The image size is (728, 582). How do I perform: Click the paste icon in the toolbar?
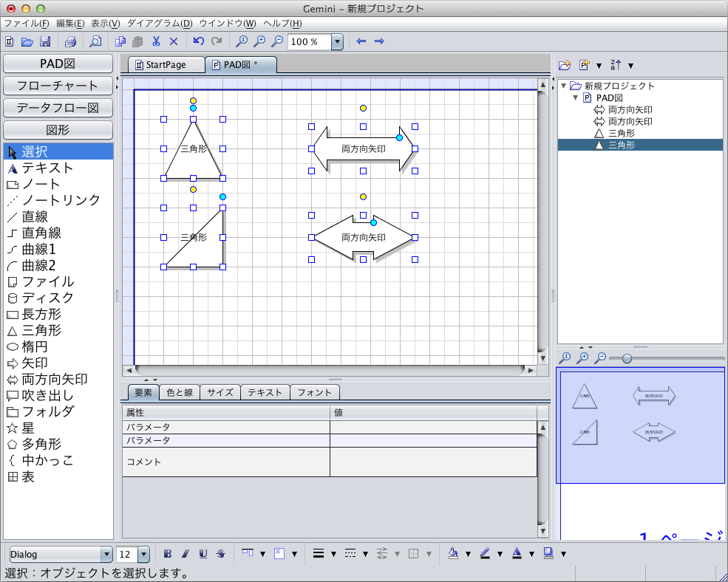coord(137,41)
